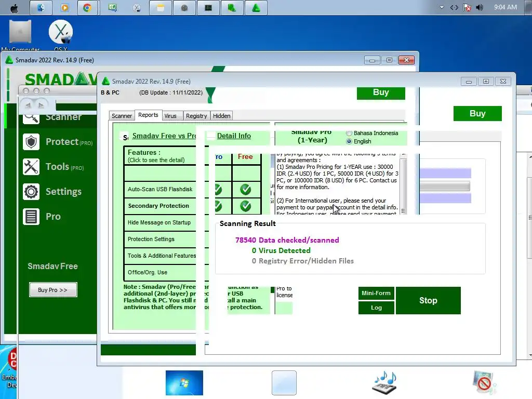Click the Protect shield sidebar icon
The image size is (532, 399).
31,142
